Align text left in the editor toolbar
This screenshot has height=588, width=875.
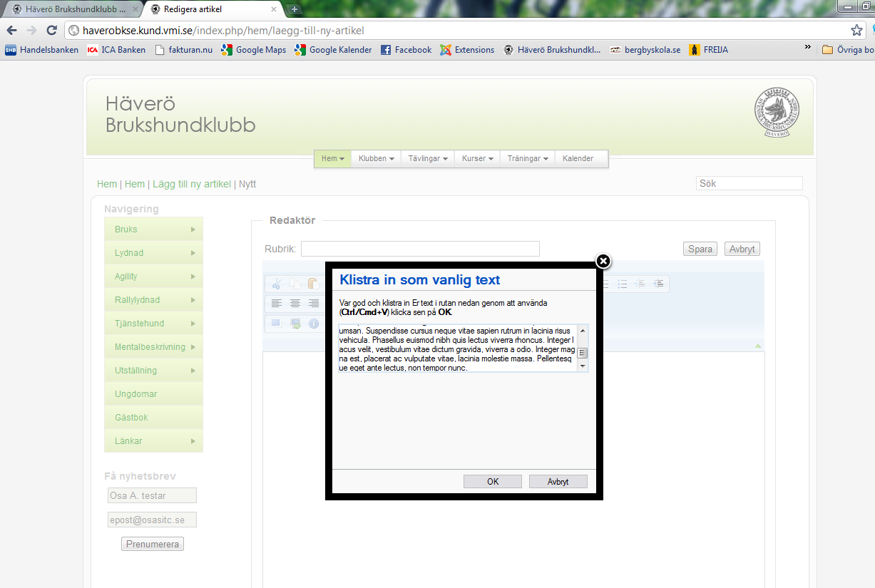click(277, 304)
